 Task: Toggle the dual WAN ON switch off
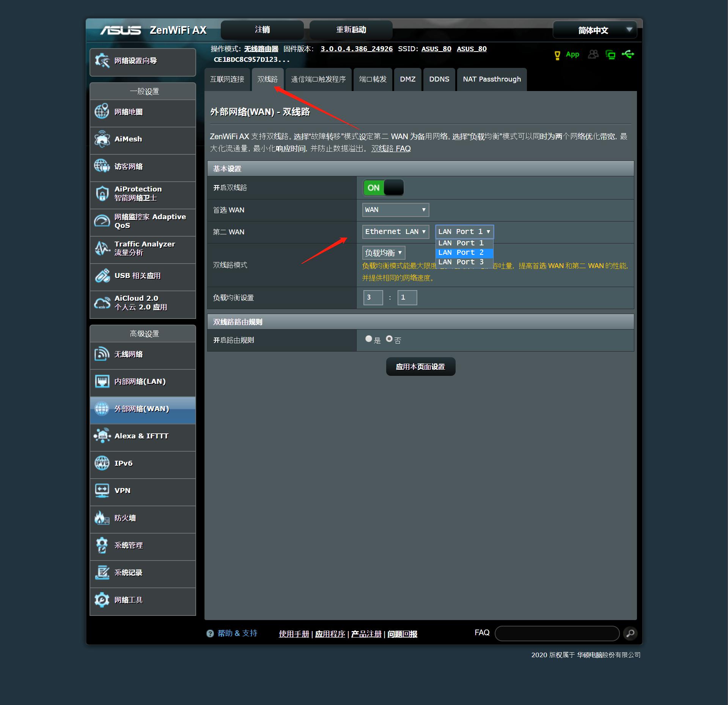point(383,188)
